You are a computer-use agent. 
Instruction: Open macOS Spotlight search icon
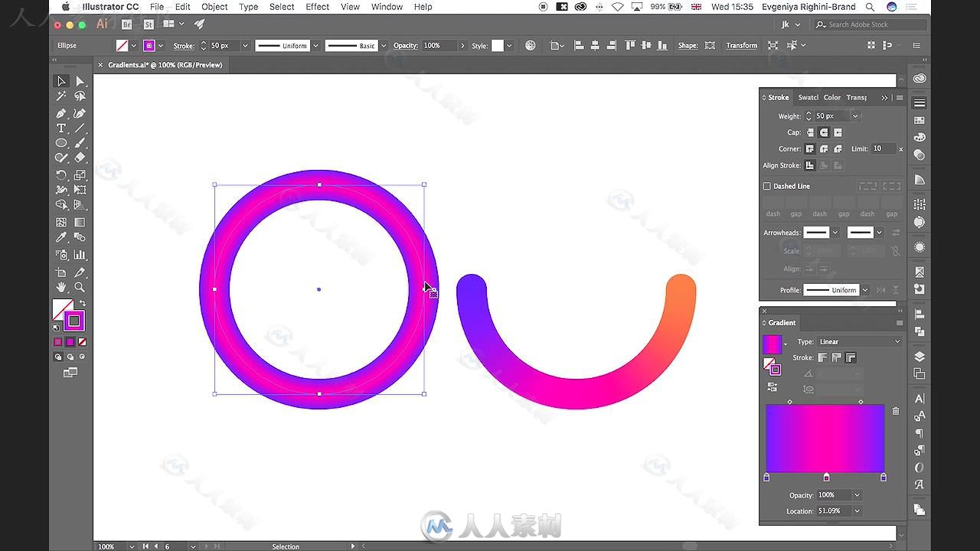[870, 7]
